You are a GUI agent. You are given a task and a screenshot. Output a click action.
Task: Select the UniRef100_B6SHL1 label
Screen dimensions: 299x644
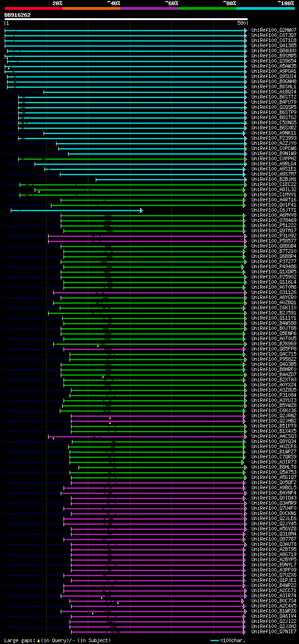click(274, 86)
